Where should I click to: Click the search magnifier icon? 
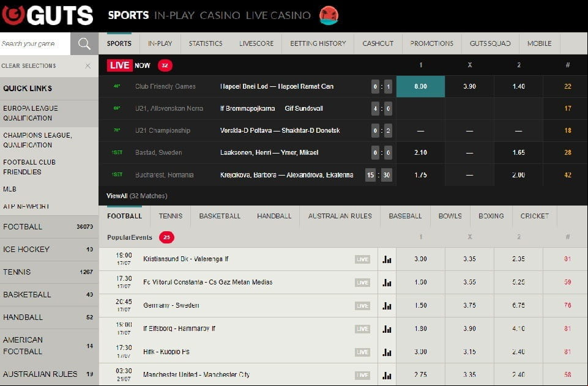(84, 43)
